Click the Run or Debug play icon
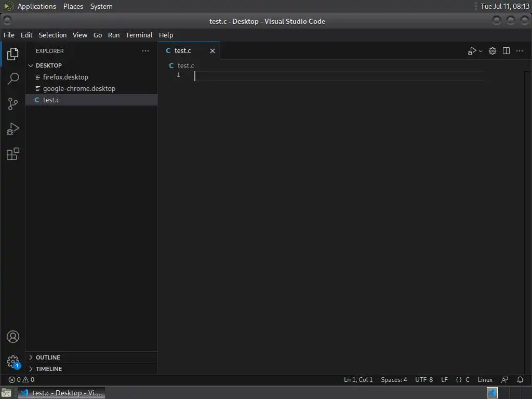The width and height of the screenshot is (532, 399). 472,51
